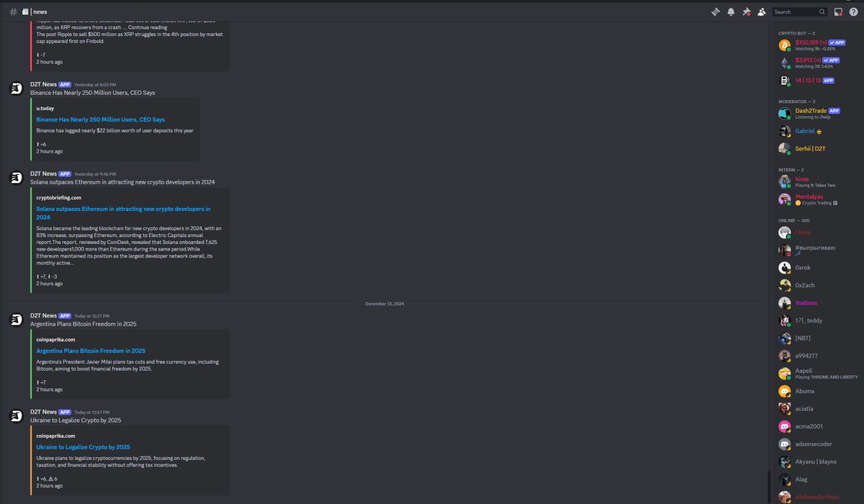864x504 pixels.
Task: Hide members using the people icon
Action: pos(761,12)
